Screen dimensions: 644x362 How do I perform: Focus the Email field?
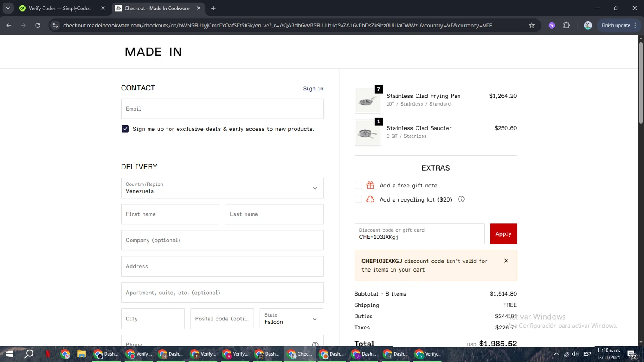222,109
